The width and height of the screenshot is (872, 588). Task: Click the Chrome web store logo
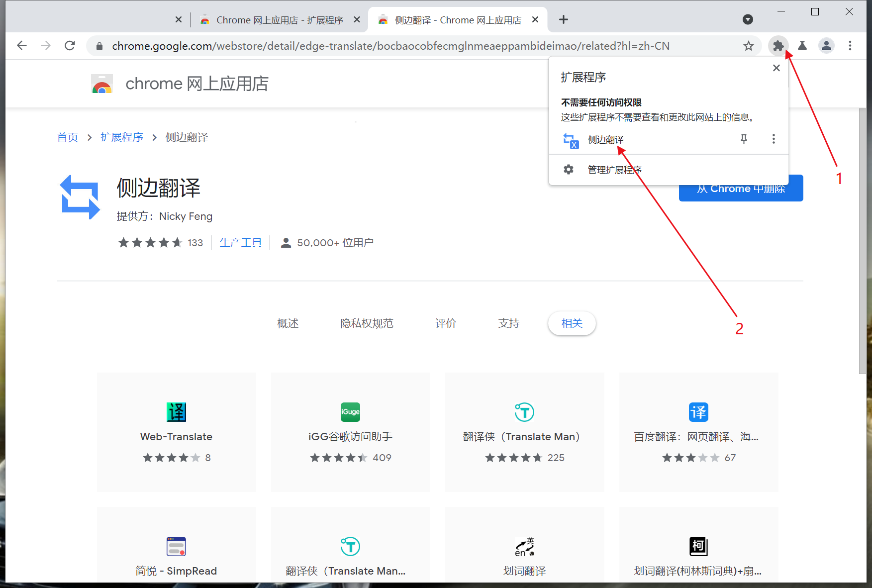[x=102, y=84]
